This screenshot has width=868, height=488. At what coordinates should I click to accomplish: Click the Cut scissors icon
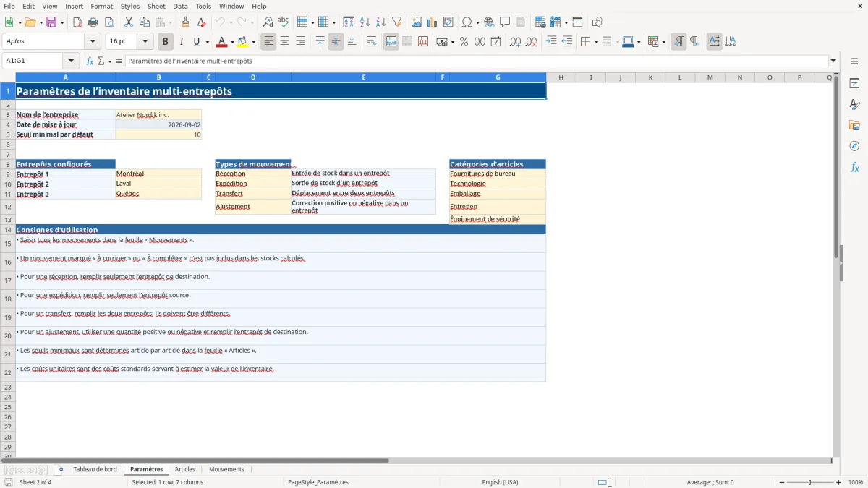128,22
